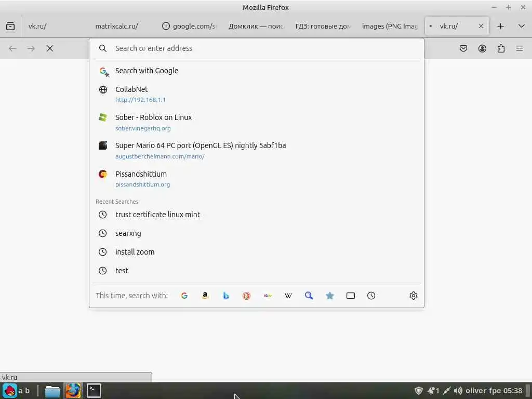
Task: Choose the blue magnifier search engine
Action: (309, 296)
